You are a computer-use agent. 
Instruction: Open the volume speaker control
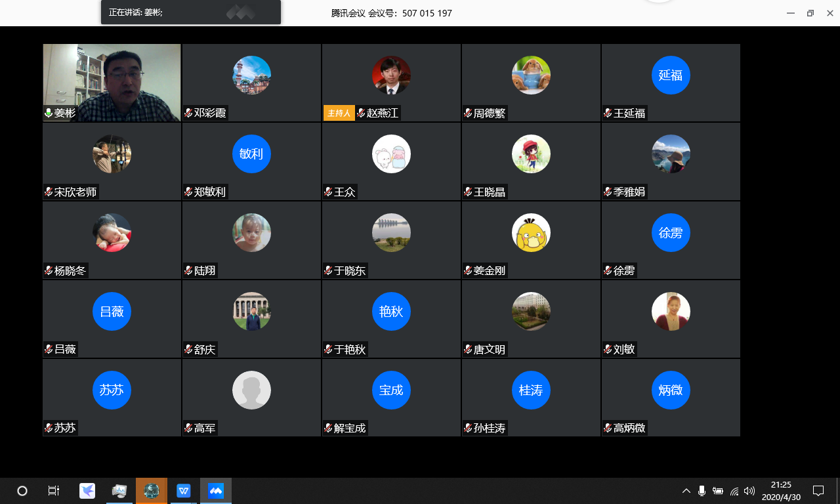pyautogui.click(x=749, y=491)
